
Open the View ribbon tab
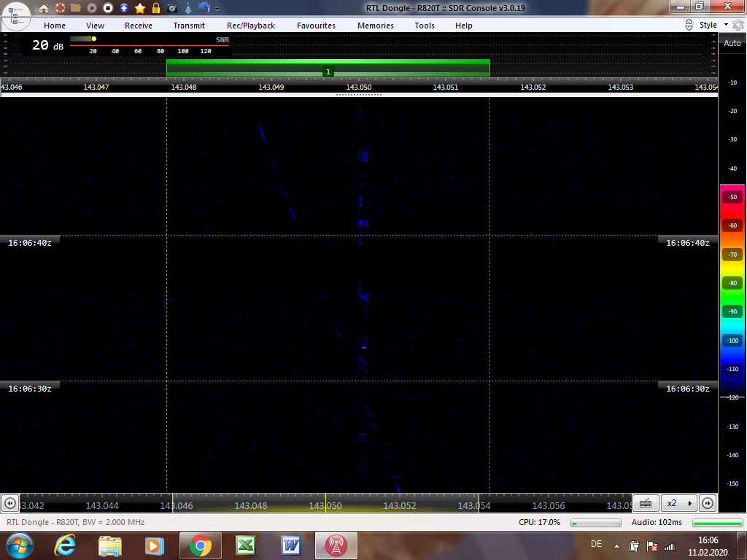96,26
